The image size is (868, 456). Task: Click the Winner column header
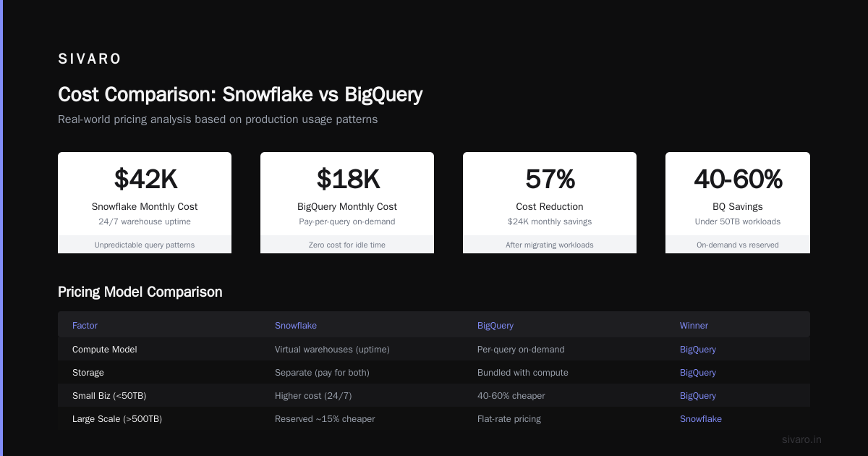coord(694,326)
